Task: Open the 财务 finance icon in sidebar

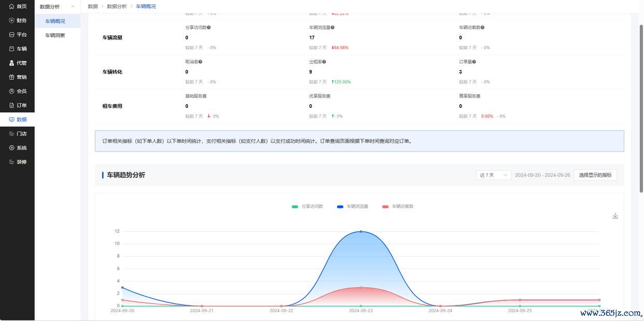Action: coord(11,21)
